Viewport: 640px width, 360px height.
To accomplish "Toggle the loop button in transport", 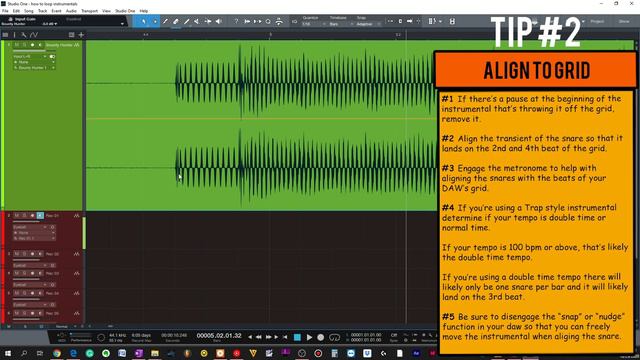I will (334, 337).
